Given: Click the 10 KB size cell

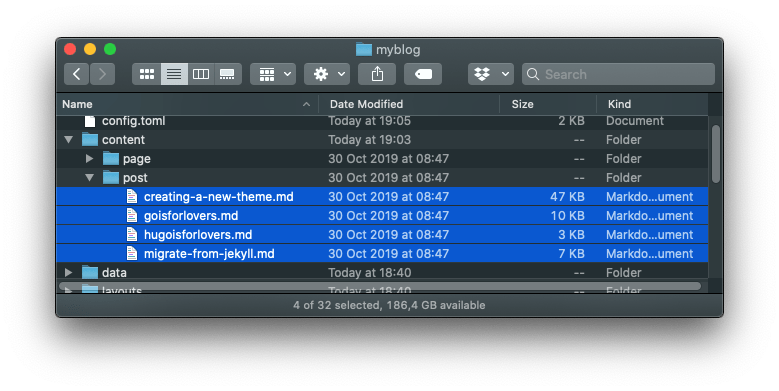Looking at the screenshot, I should coord(567,215).
